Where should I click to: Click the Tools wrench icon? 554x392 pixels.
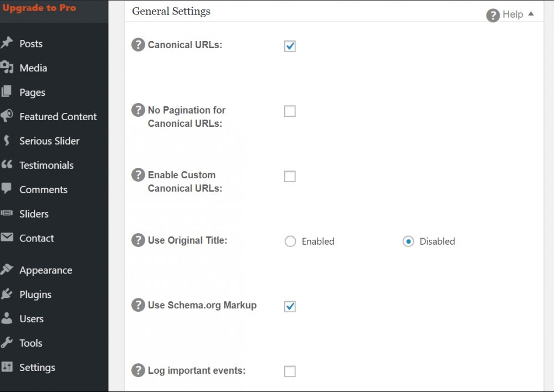[6, 342]
